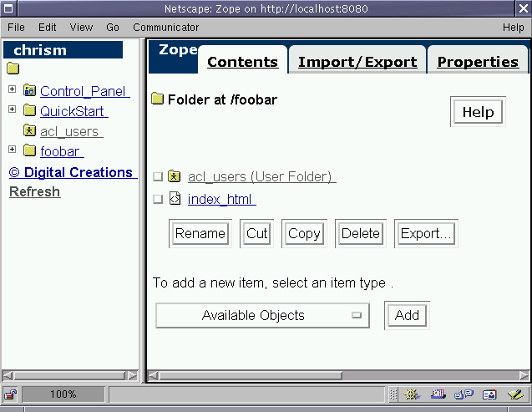Click the QuickStart folder icon

click(29, 110)
